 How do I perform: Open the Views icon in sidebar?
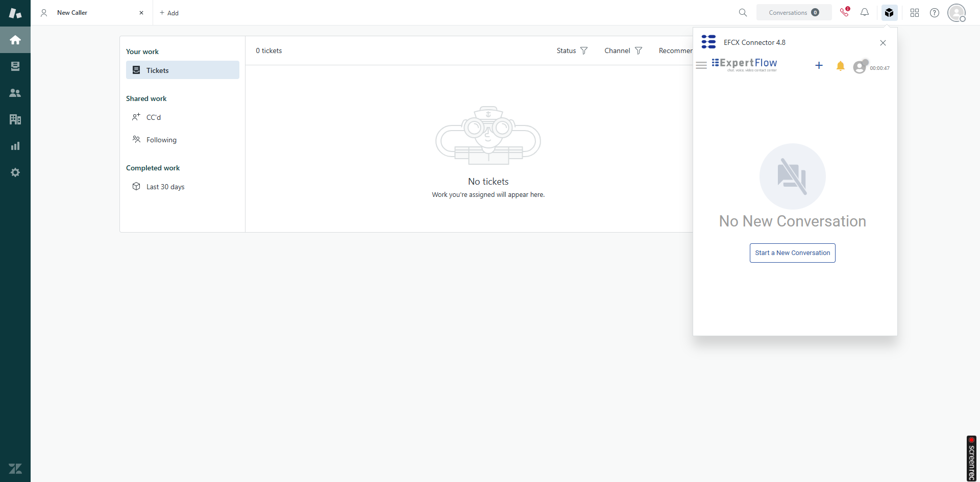tap(15, 66)
